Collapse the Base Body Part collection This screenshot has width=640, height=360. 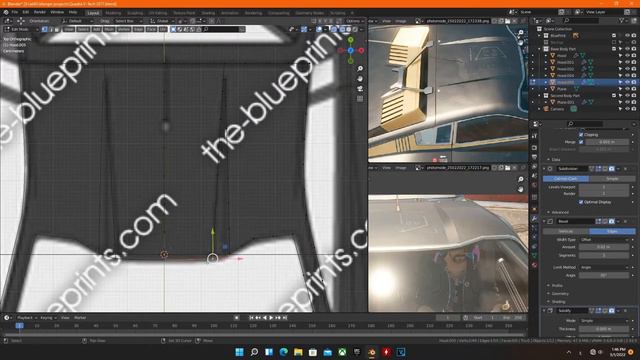click(540, 49)
